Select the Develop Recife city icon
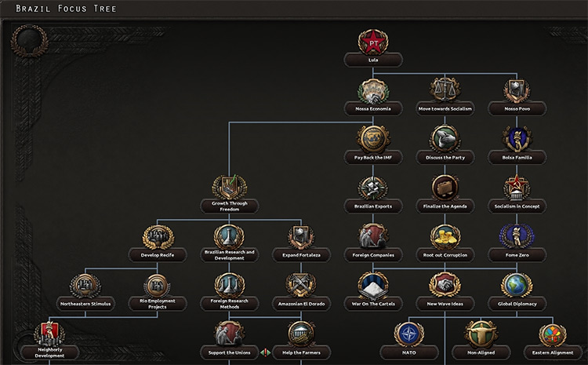Viewport: 588px width, 365px height. coord(158,237)
